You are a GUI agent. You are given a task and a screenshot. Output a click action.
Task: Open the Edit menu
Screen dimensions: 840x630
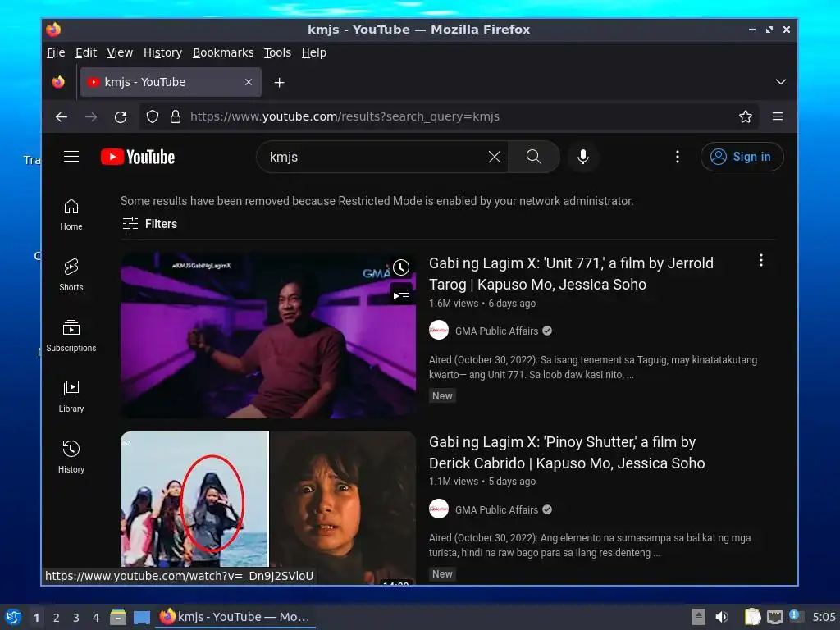(x=85, y=52)
